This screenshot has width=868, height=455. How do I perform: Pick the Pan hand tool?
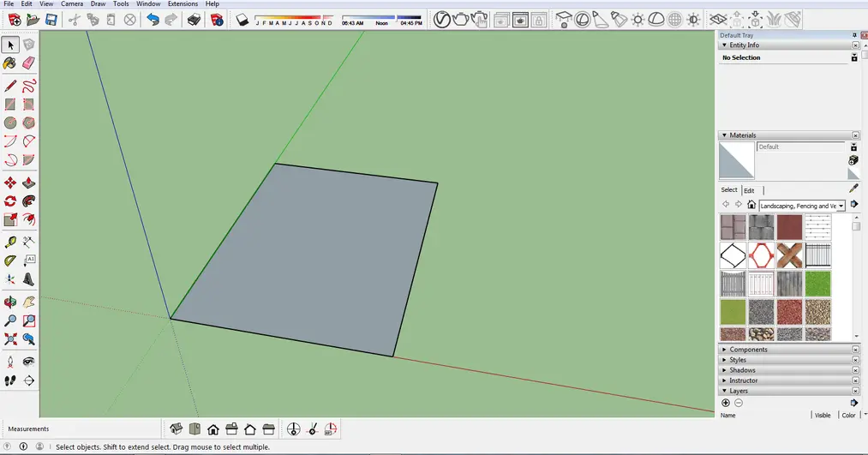(x=29, y=302)
